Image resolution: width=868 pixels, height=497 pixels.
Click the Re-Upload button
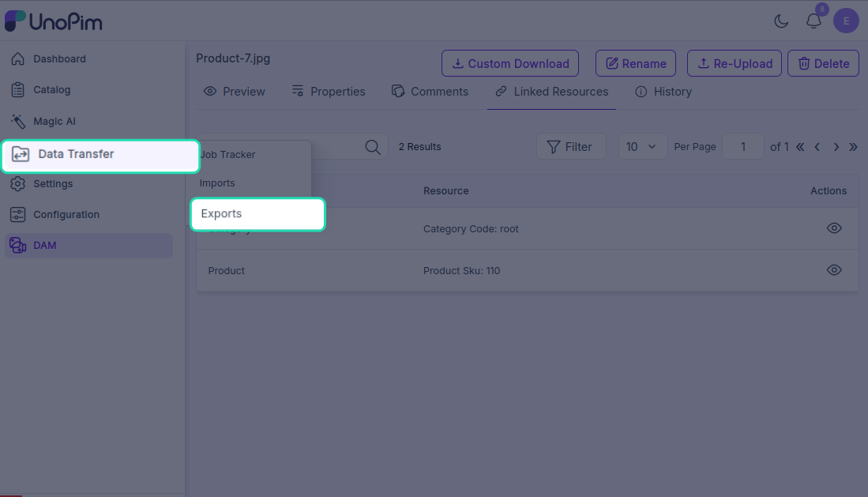(734, 63)
